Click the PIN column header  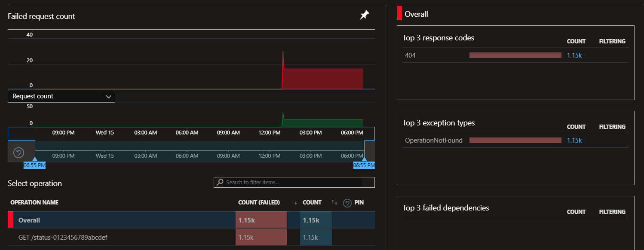[359, 202]
